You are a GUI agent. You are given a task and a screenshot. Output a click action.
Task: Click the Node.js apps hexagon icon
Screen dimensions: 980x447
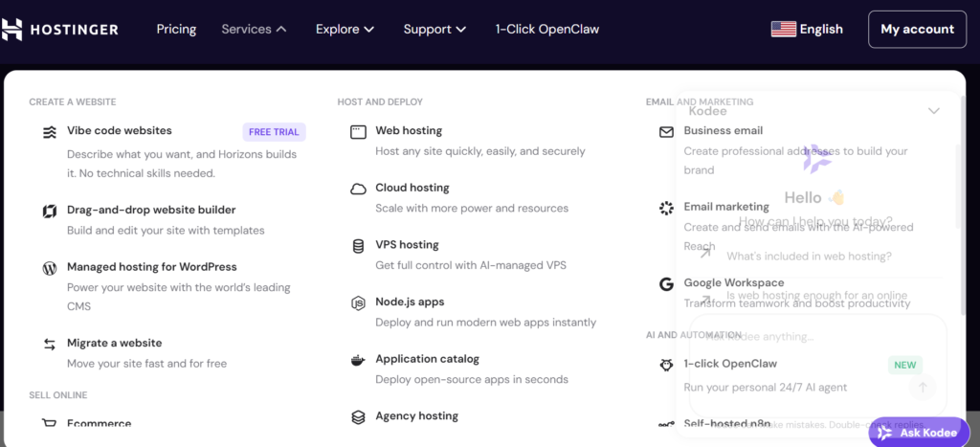(358, 303)
